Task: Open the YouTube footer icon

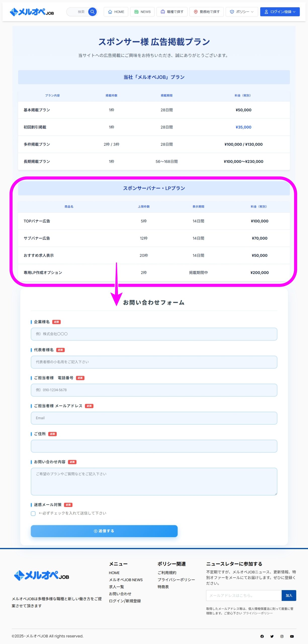Action: click(292, 636)
